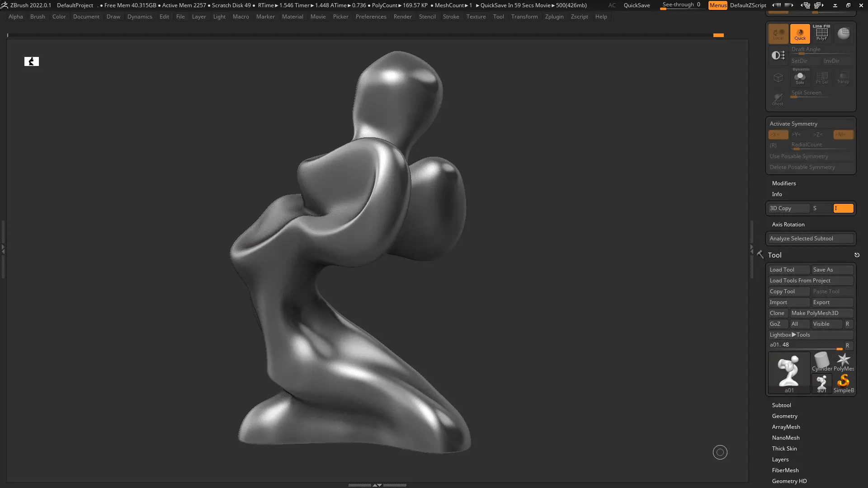Click QuickSave in title bar
The width and height of the screenshot is (868, 488).
(637, 5)
